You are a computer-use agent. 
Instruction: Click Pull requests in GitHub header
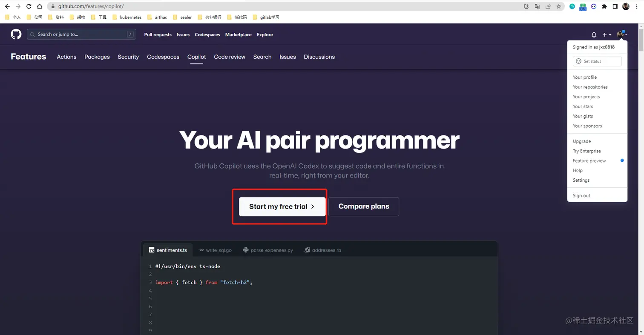coord(158,35)
